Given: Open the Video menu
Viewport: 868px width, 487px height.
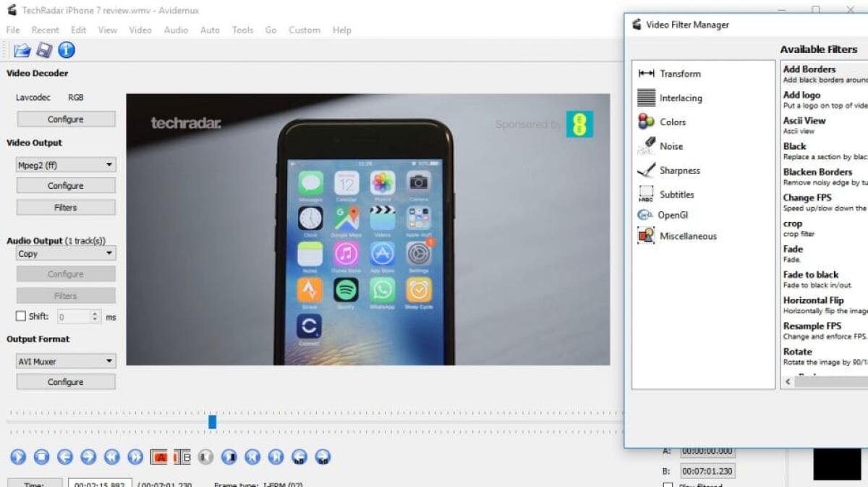Looking at the screenshot, I should [x=140, y=30].
